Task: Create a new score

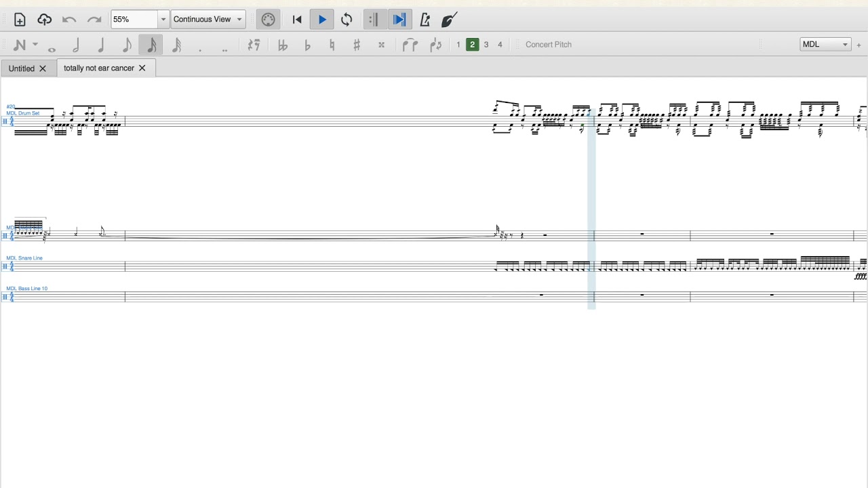Action: click(x=20, y=20)
